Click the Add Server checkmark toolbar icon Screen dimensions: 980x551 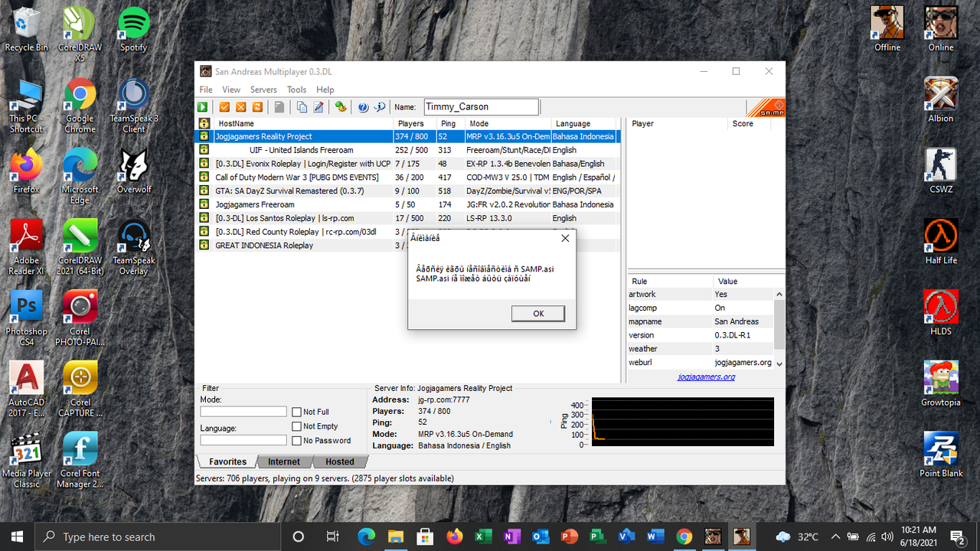coord(225,107)
